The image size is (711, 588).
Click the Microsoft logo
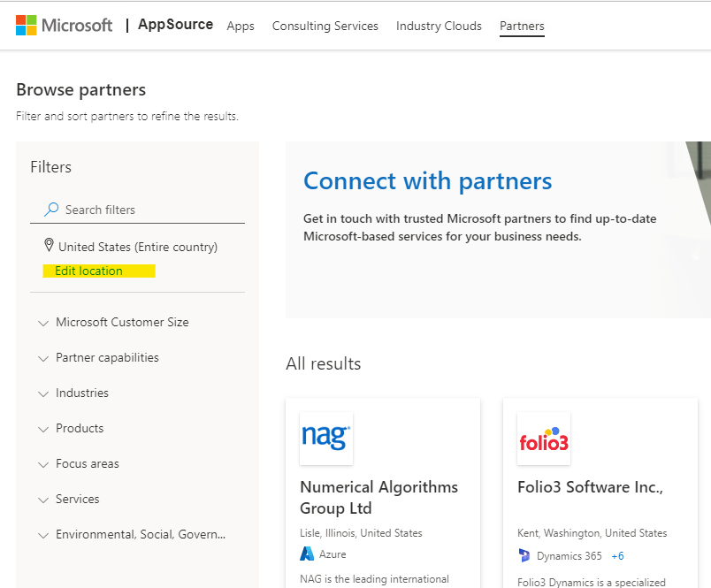tap(64, 25)
